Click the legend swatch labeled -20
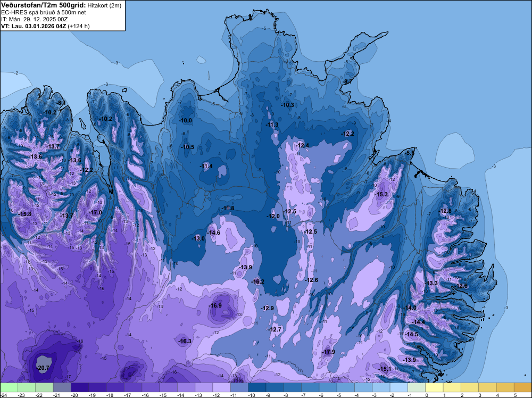532x398 pixels. (80, 387)
